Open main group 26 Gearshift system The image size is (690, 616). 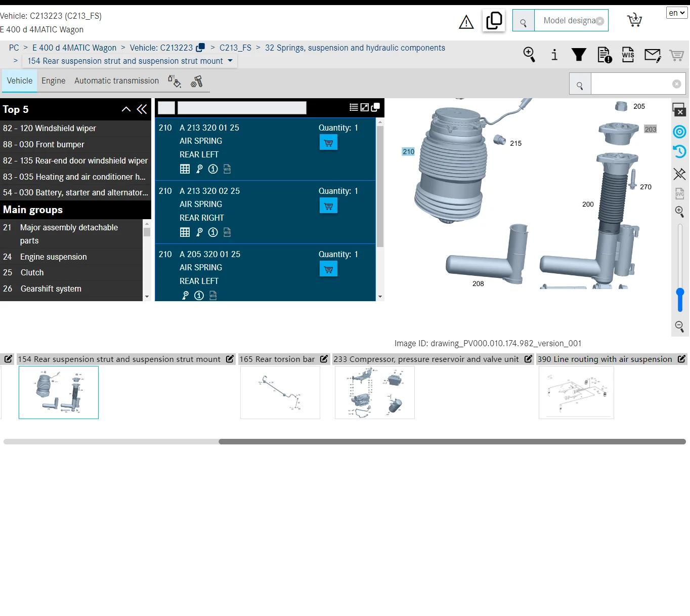tap(71, 289)
